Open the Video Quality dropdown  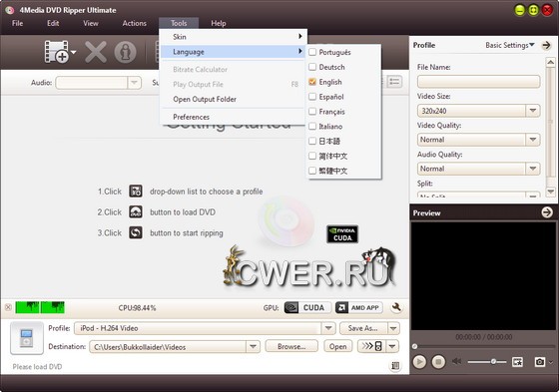(x=533, y=140)
